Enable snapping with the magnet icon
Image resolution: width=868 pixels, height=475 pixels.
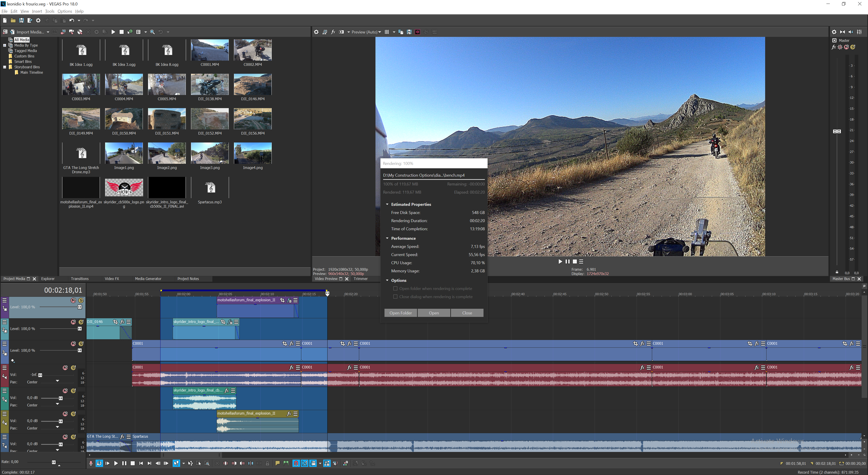pyautogui.click(x=296, y=463)
